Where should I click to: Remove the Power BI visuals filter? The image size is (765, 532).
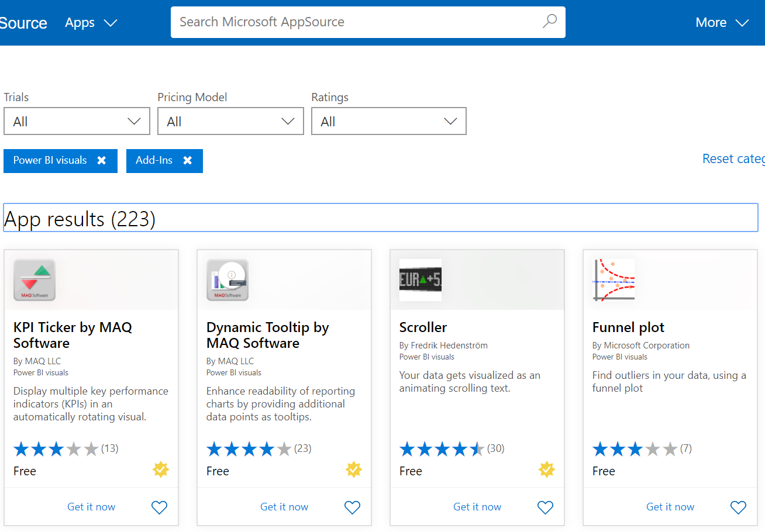coord(102,160)
